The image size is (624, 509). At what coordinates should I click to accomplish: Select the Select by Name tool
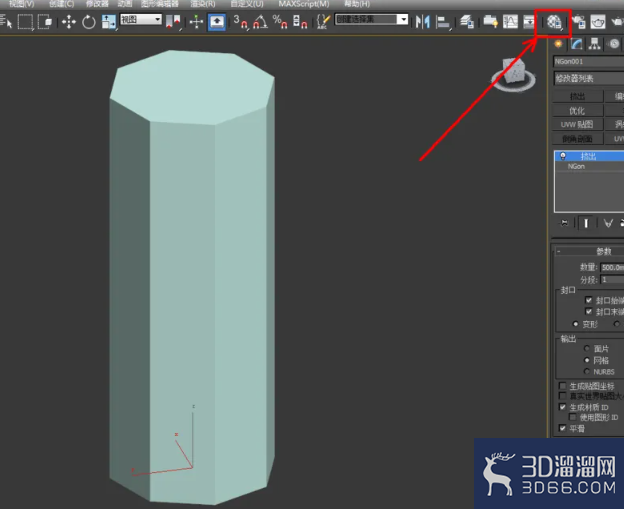pos(6,21)
